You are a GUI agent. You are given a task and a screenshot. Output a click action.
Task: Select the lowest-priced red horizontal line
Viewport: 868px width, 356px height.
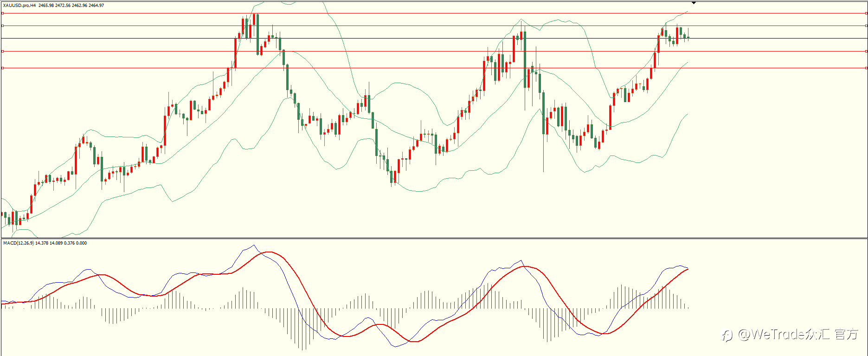coord(434,68)
